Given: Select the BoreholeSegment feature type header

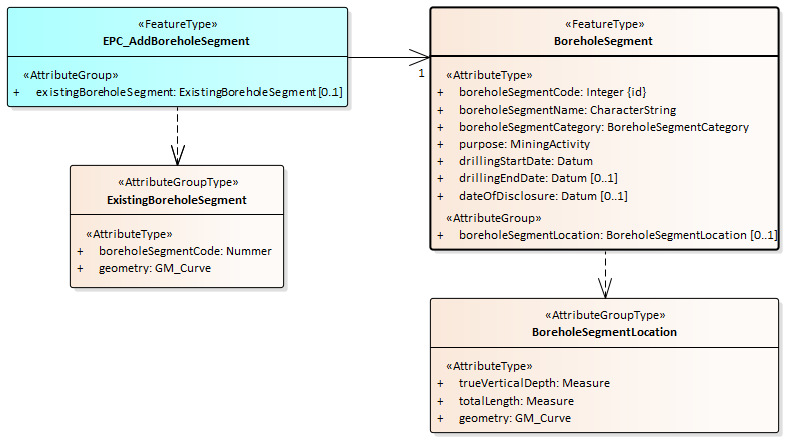Looking at the screenshot, I should point(603,41).
